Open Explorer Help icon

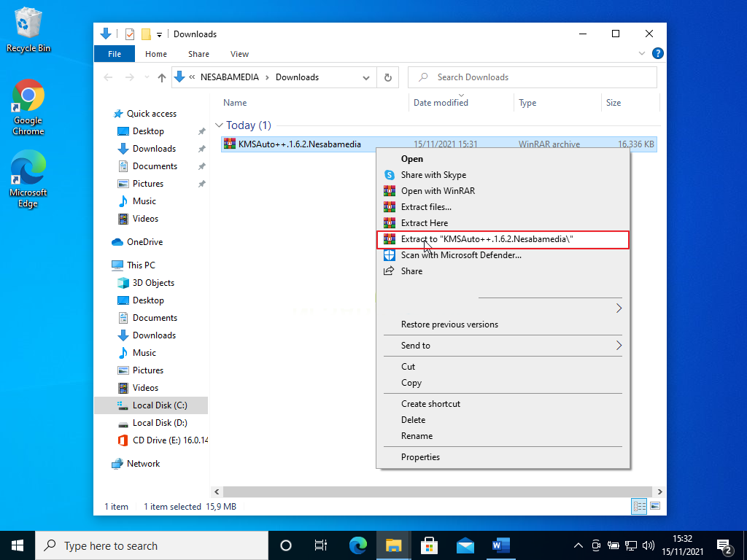[x=658, y=53]
